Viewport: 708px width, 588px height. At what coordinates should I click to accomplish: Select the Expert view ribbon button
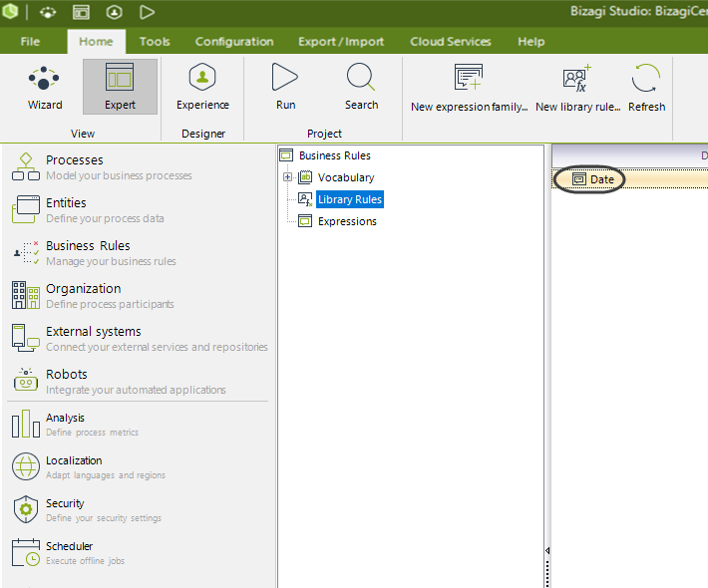[120, 87]
